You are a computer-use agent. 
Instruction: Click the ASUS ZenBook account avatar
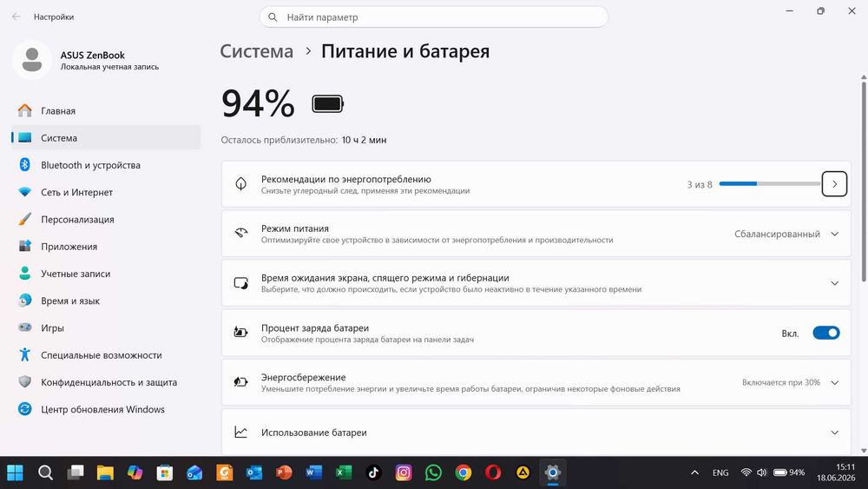[32, 60]
